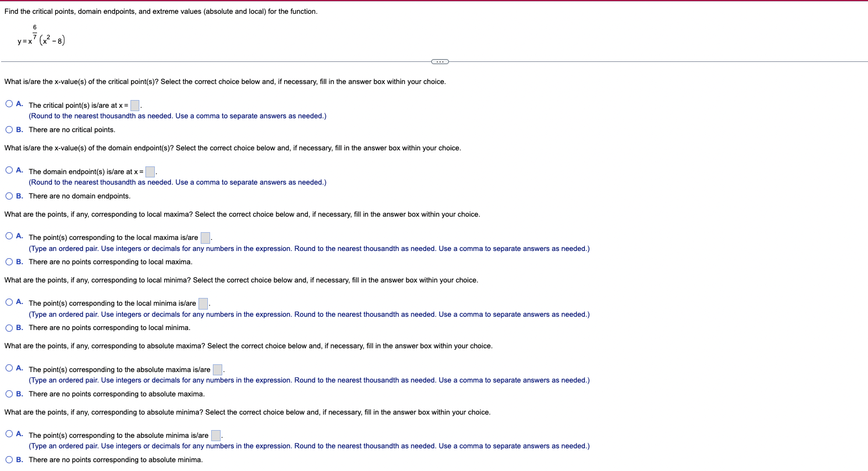Select option A for local minima question
This screenshot has width=868, height=471.
click(x=9, y=302)
